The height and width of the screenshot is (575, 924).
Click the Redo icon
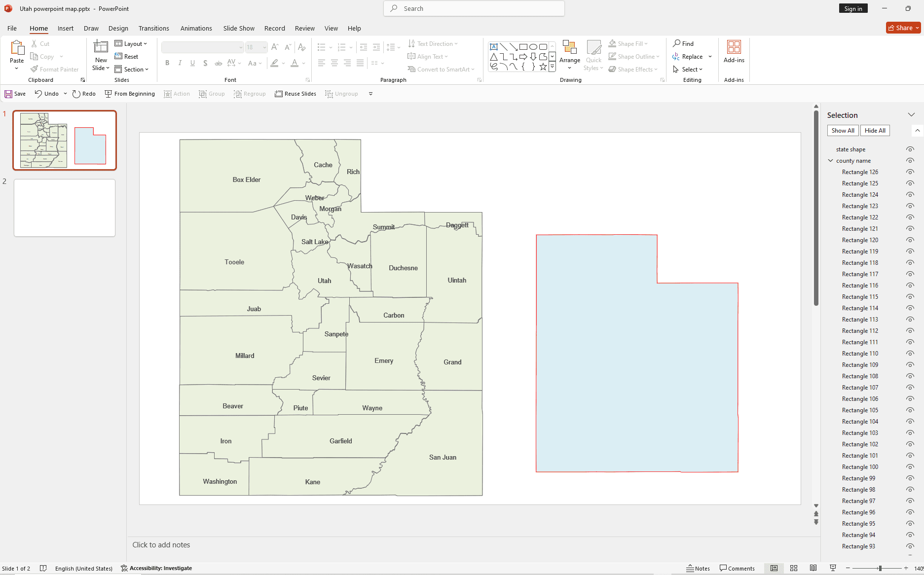pos(76,94)
